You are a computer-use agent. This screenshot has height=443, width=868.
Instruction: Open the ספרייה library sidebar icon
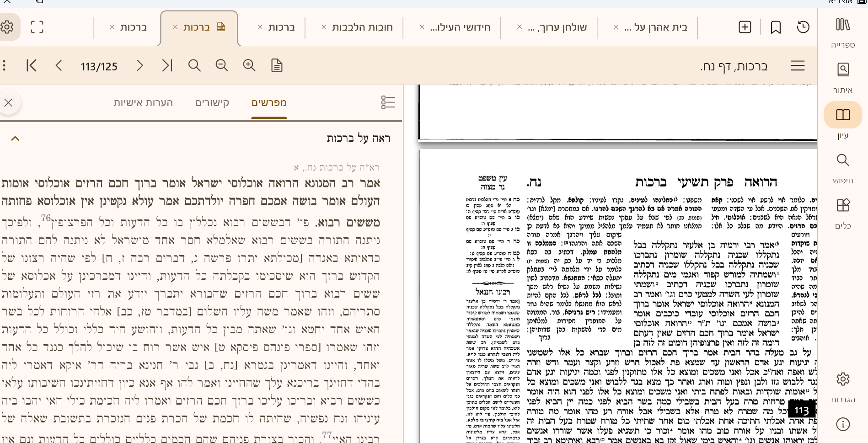pyautogui.click(x=842, y=25)
